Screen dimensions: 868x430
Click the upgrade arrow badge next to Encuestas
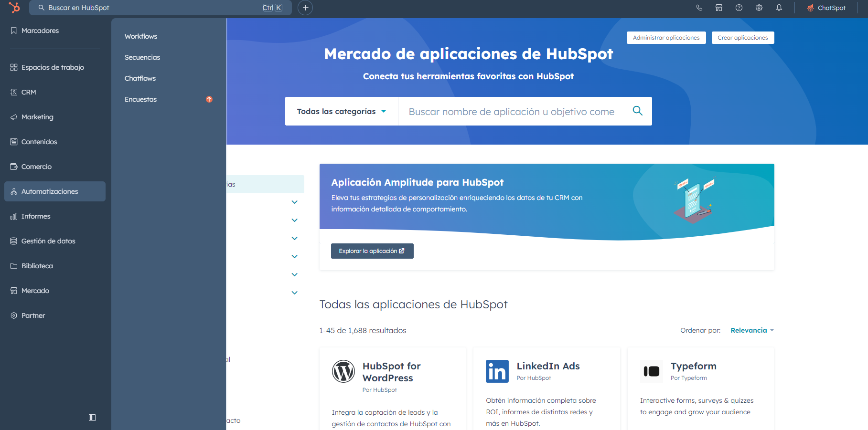[x=209, y=99]
